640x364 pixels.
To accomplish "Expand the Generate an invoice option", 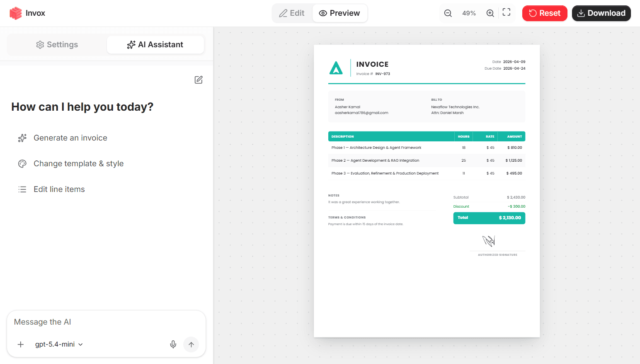I will tap(70, 138).
